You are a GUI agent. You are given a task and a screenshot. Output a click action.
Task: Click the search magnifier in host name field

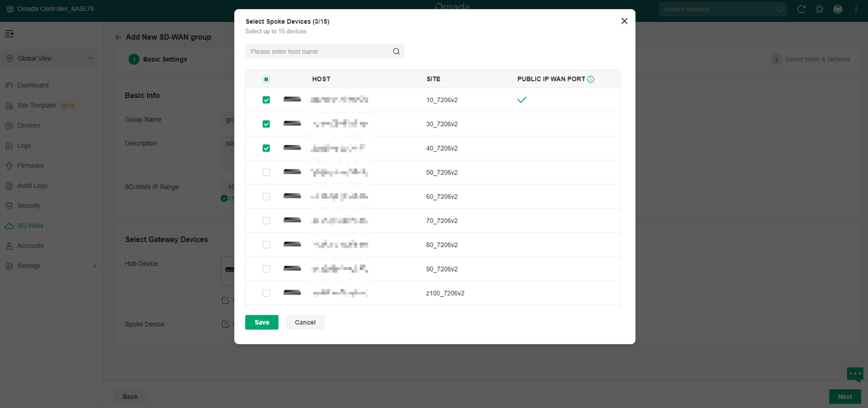[396, 52]
